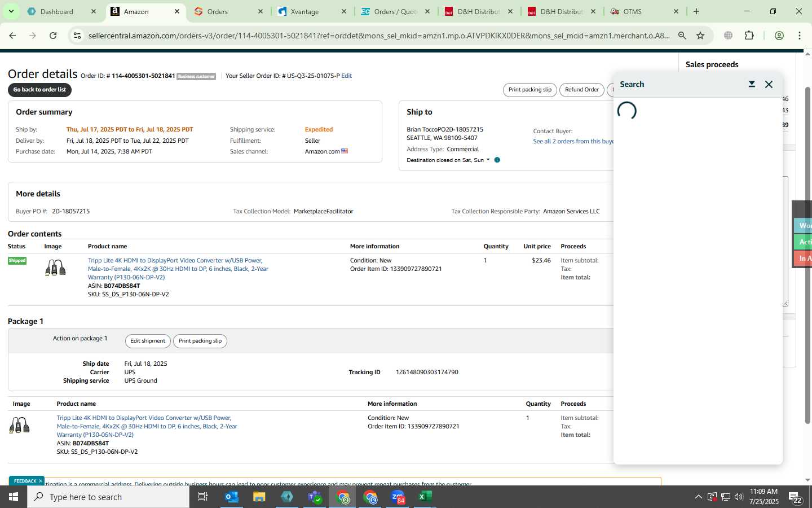Click the Buyer PO value 2D-18057215
This screenshot has width=812, height=508.
point(71,212)
